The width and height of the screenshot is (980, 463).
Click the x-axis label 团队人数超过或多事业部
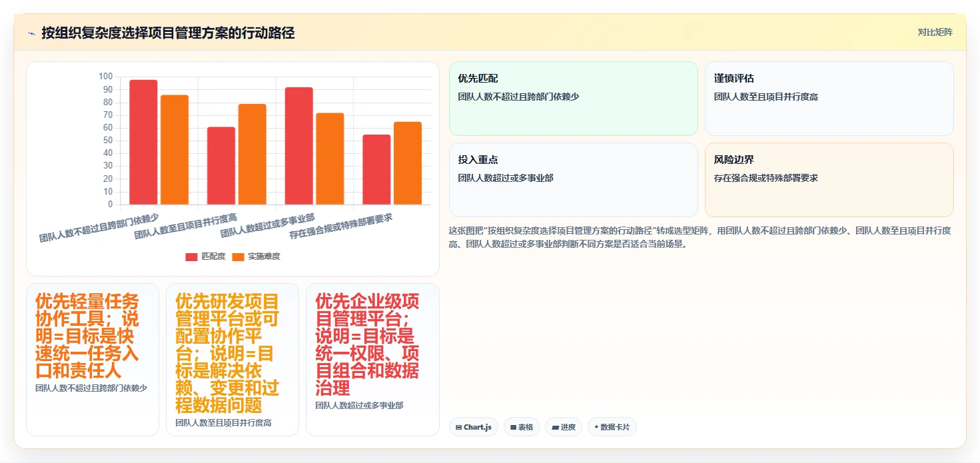(268, 226)
